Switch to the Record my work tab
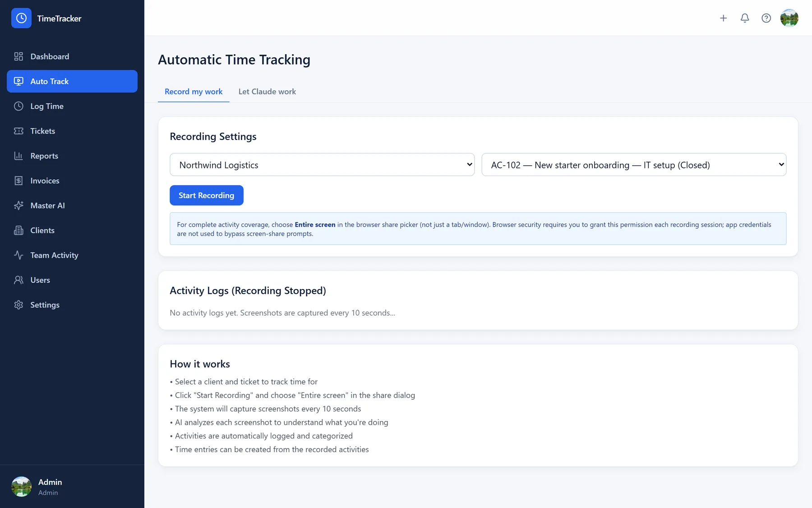The width and height of the screenshot is (812, 508). [194, 92]
